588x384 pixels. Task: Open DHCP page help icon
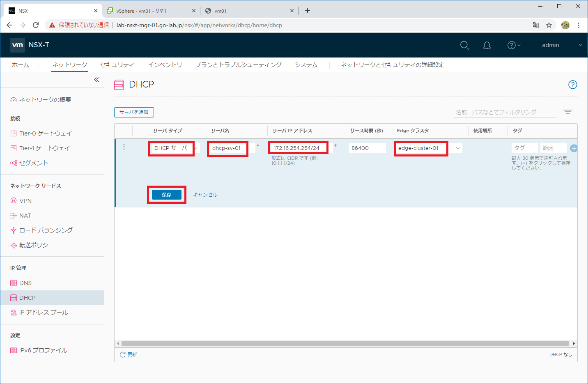pos(572,85)
